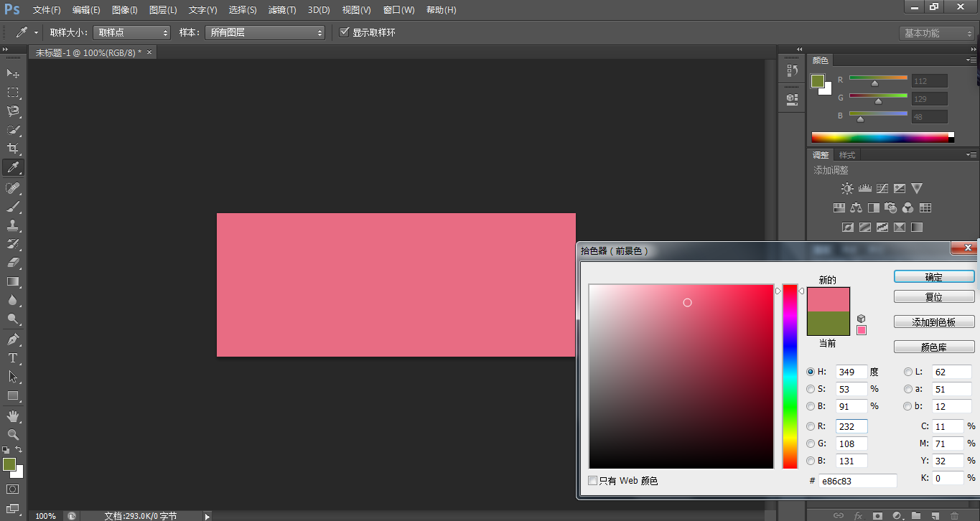Select the Pen tool
The width and height of the screenshot is (980, 521).
(x=13, y=339)
